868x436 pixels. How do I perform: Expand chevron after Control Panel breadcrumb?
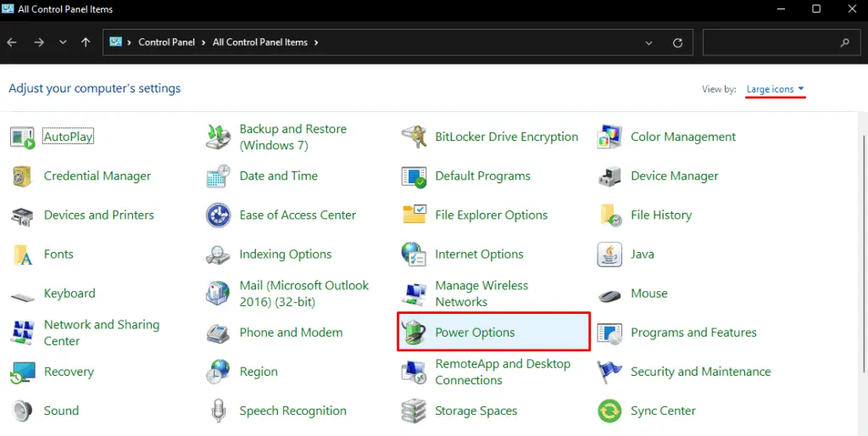pyautogui.click(x=203, y=42)
